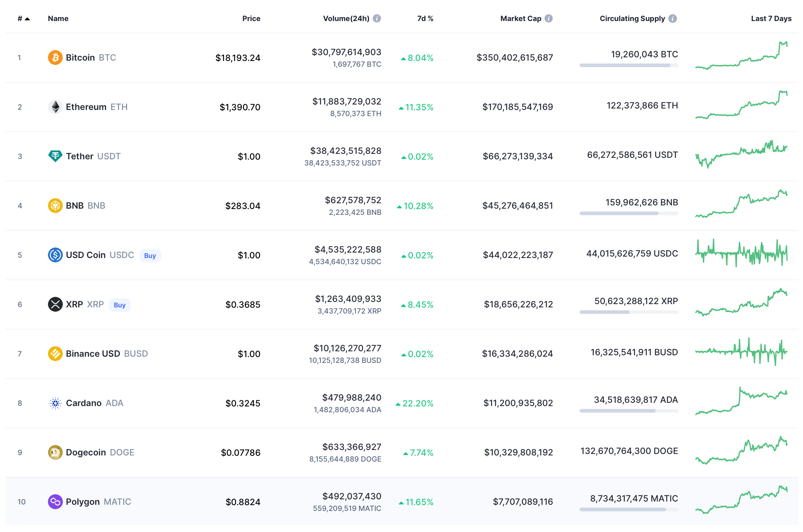The width and height of the screenshot is (803, 532).
Task: Open Cardano's last 7 days chart
Action: (741, 401)
